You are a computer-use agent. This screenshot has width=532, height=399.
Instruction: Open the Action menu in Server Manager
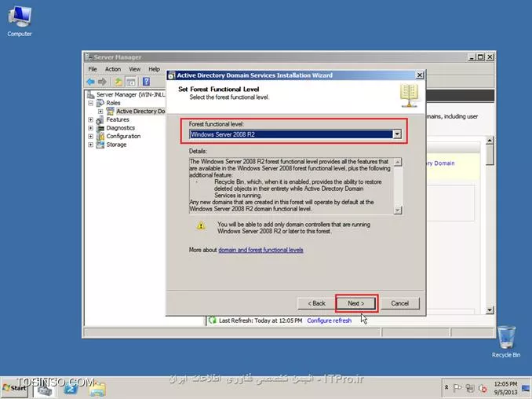(x=113, y=69)
